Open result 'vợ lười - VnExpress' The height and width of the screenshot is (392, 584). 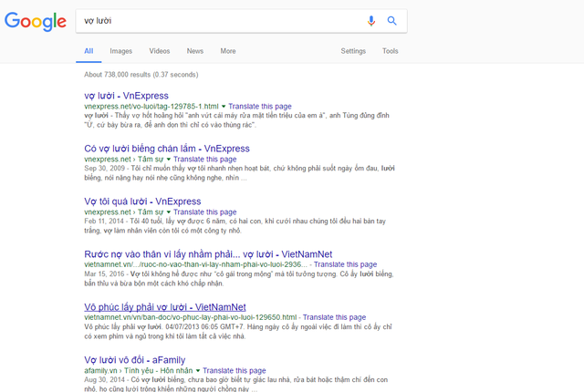pyautogui.click(x=126, y=96)
